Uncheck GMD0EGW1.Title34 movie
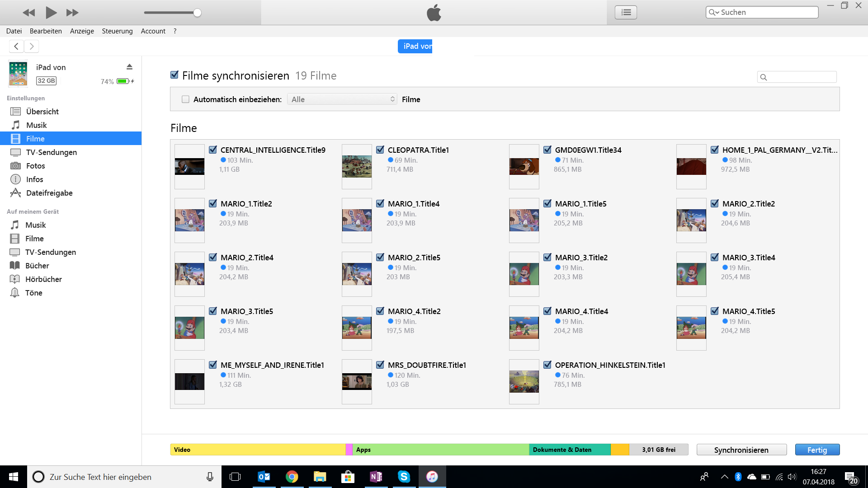 coord(547,150)
